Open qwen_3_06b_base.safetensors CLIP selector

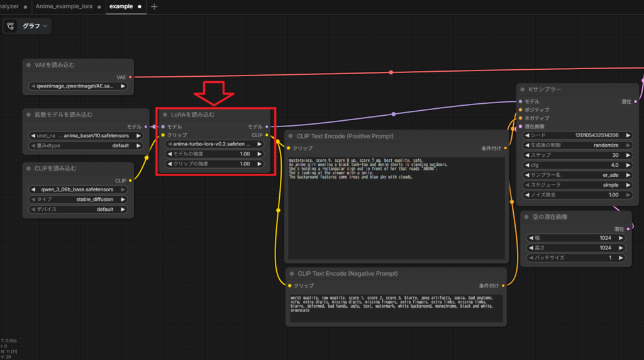click(x=78, y=189)
